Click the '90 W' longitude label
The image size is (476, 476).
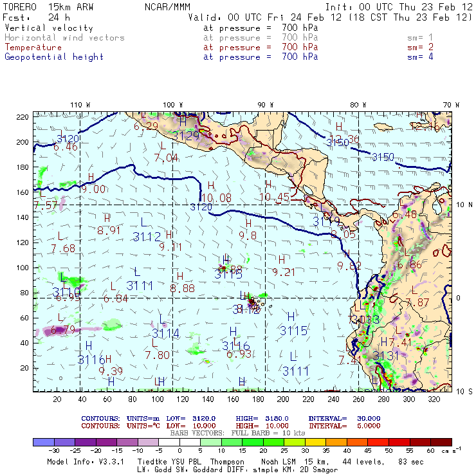point(266,105)
